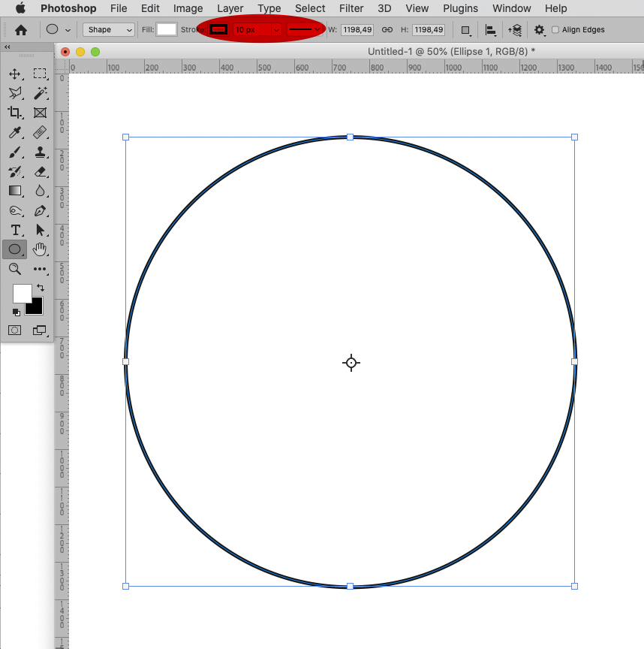Click the Fill color swatch
The height and width of the screenshot is (649, 644).
point(167,29)
